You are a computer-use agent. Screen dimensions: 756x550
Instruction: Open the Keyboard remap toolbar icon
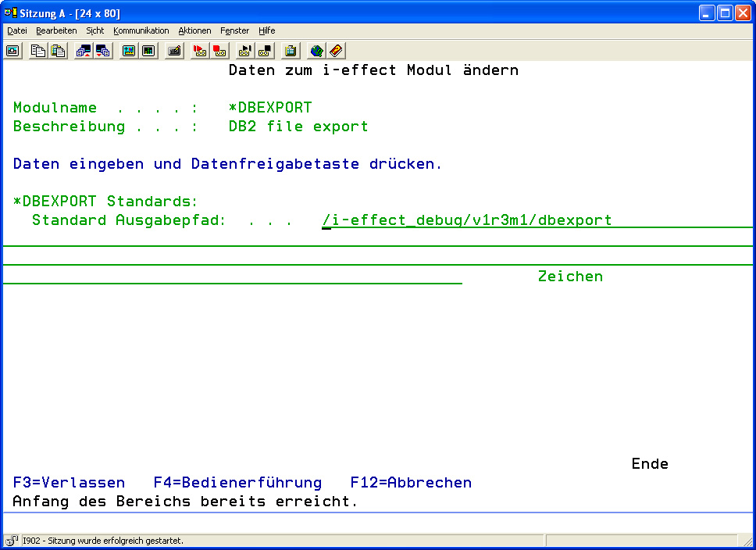pyautogui.click(x=174, y=51)
